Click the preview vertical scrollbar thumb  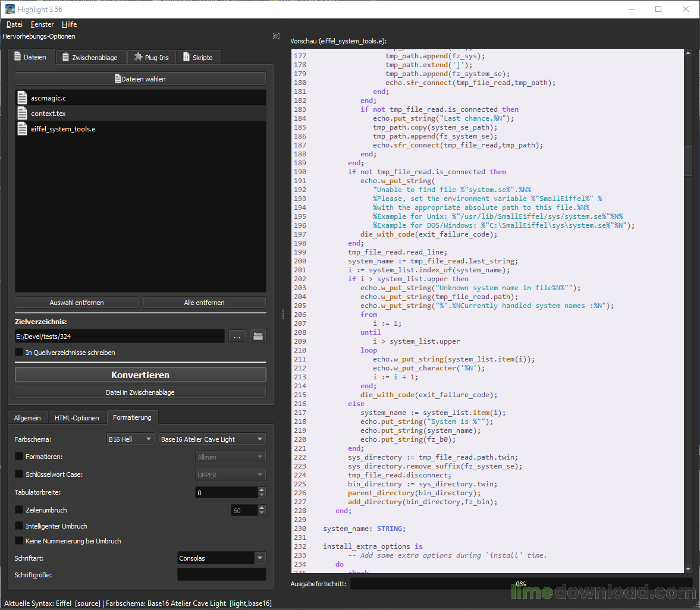[x=688, y=161]
